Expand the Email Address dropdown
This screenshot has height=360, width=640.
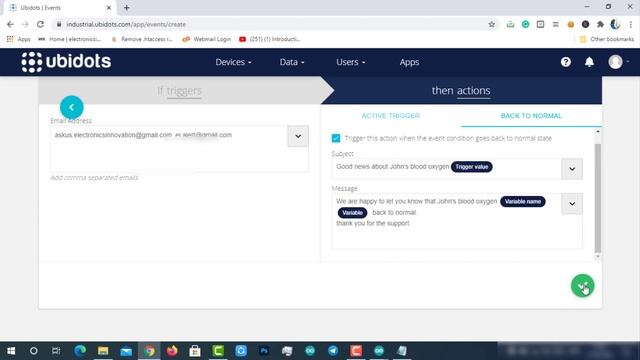pyautogui.click(x=298, y=136)
